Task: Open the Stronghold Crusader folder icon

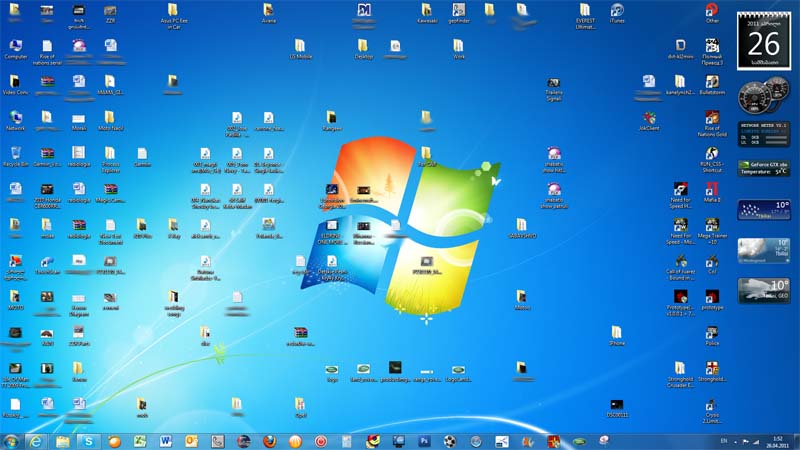Action: click(680, 374)
